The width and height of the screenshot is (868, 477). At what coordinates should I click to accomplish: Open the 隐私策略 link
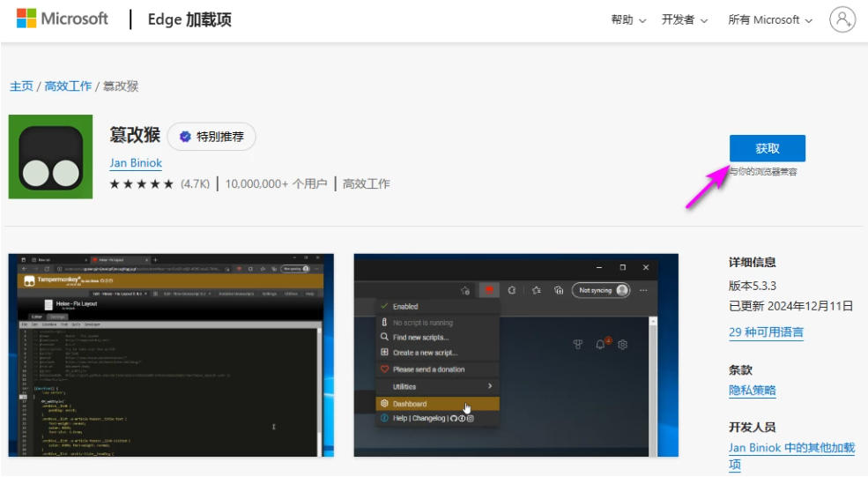tap(752, 390)
